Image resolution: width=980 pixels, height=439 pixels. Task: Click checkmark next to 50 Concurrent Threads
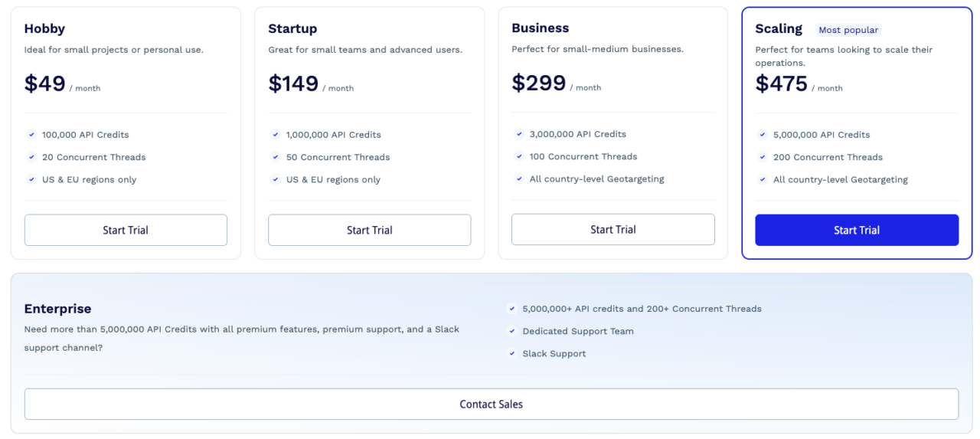(276, 157)
